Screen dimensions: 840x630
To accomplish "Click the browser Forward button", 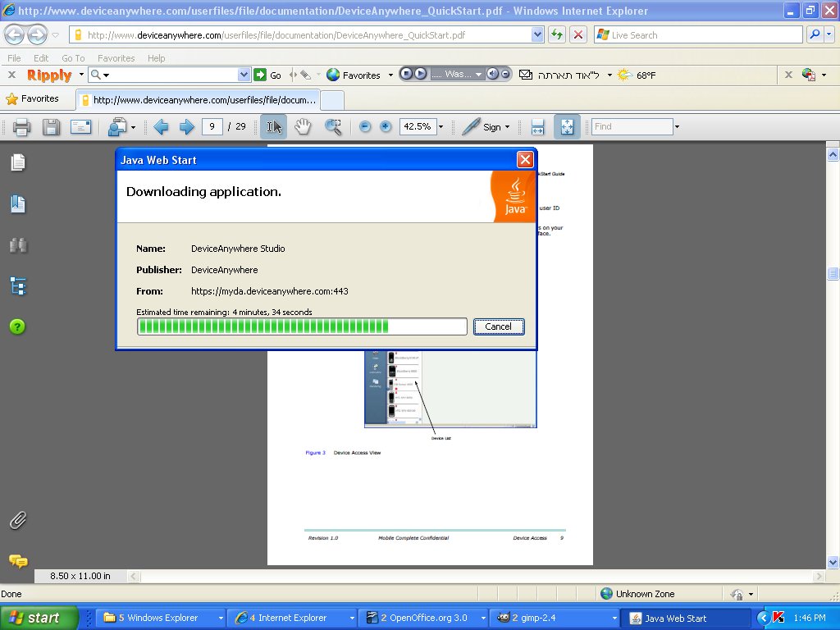I will 37,35.
